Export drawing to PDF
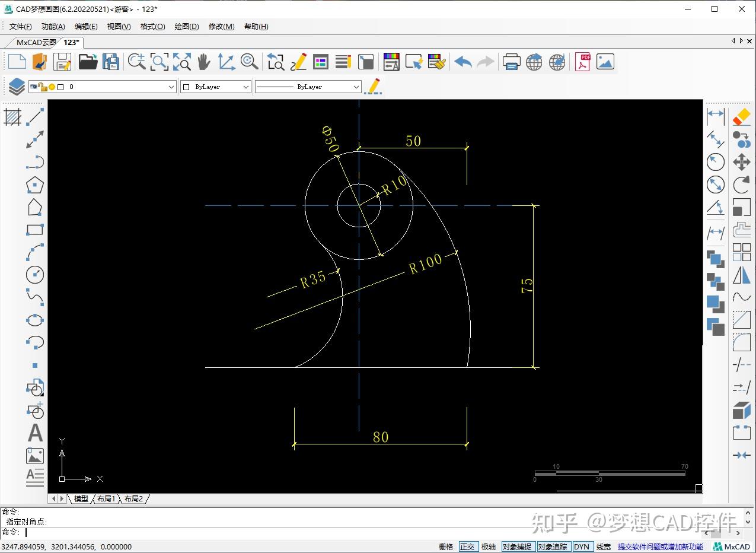 coord(583,62)
